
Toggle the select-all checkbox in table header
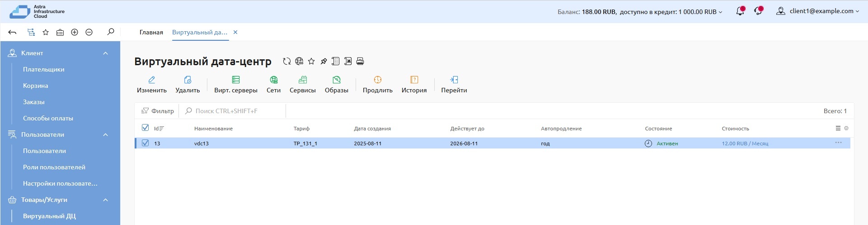tap(145, 128)
